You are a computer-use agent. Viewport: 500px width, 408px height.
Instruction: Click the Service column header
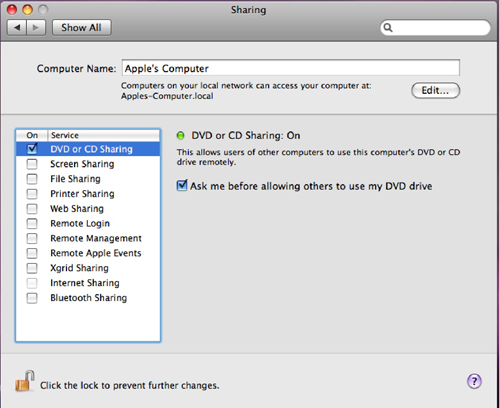click(x=104, y=135)
